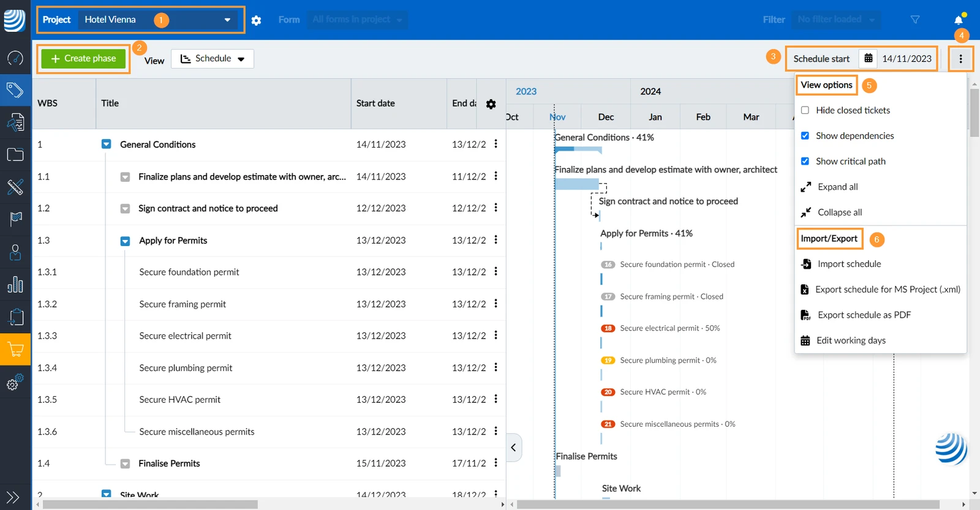The height and width of the screenshot is (510, 980).
Task: Open the Schedule view dropdown
Action: pos(213,59)
